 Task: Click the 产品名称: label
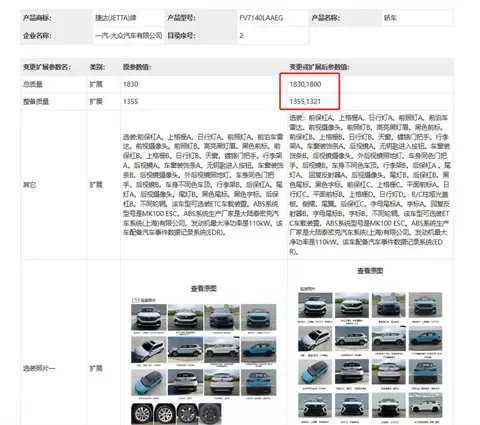pyautogui.click(x=325, y=18)
